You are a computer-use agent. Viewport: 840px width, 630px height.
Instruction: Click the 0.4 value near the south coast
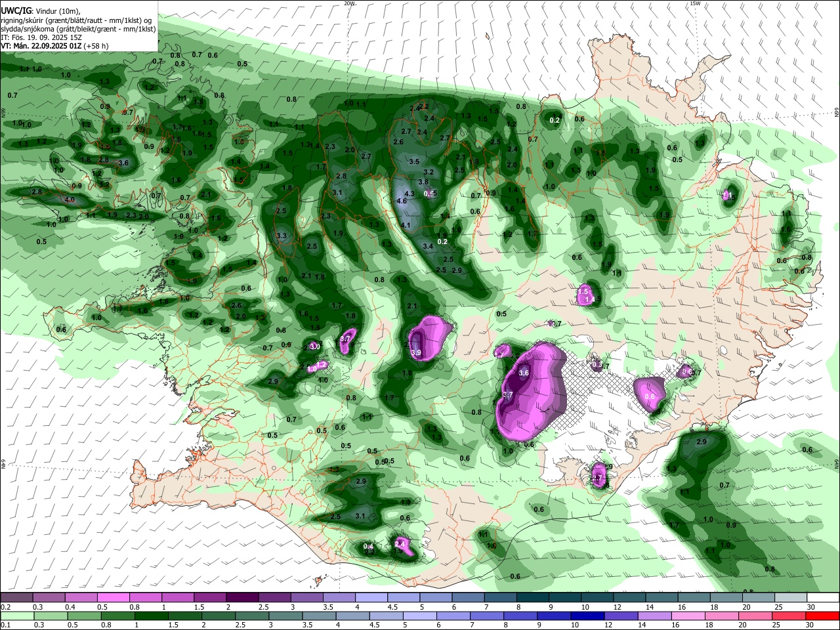[x=368, y=547]
